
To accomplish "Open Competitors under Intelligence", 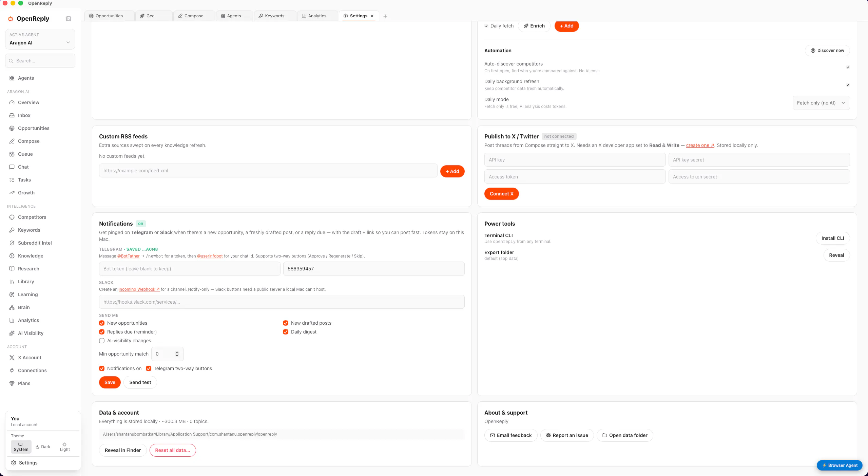I will tap(40, 217).
